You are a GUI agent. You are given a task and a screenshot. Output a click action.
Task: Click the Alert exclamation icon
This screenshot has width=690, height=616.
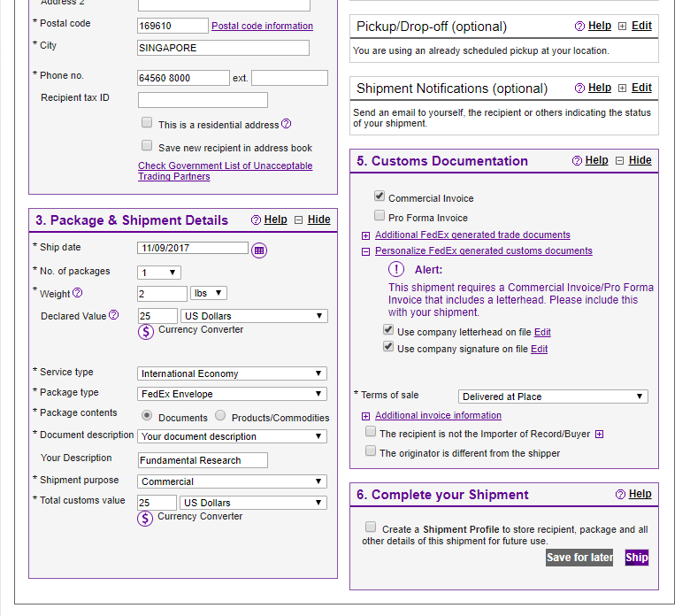396,269
